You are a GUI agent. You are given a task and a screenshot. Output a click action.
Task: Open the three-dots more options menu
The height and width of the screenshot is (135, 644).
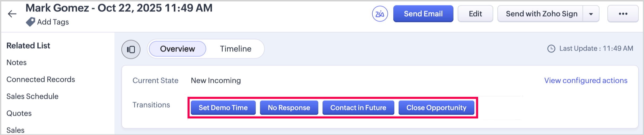pyautogui.click(x=623, y=14)
